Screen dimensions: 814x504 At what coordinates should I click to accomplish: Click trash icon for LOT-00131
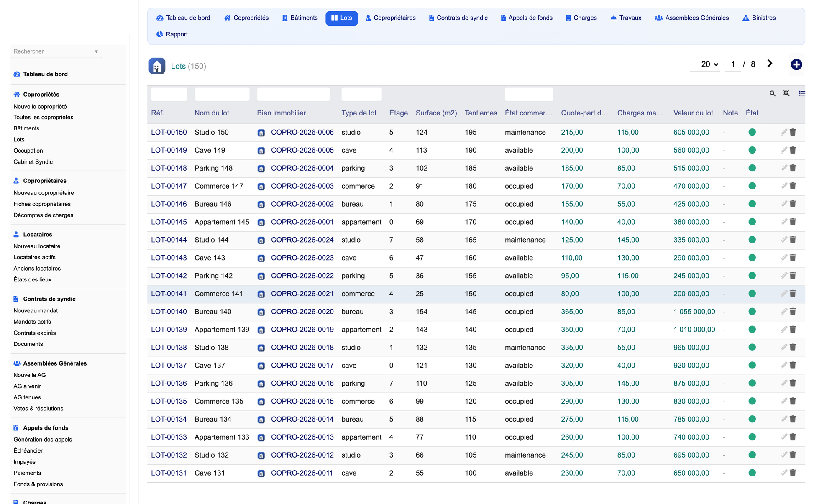792,473
